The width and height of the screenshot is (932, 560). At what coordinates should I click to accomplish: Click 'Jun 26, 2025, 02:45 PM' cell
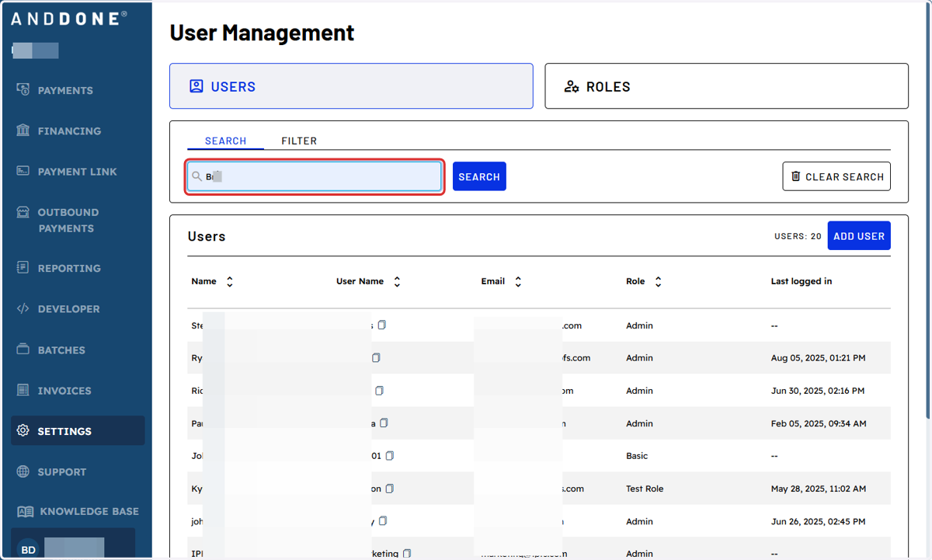point(818,521)
